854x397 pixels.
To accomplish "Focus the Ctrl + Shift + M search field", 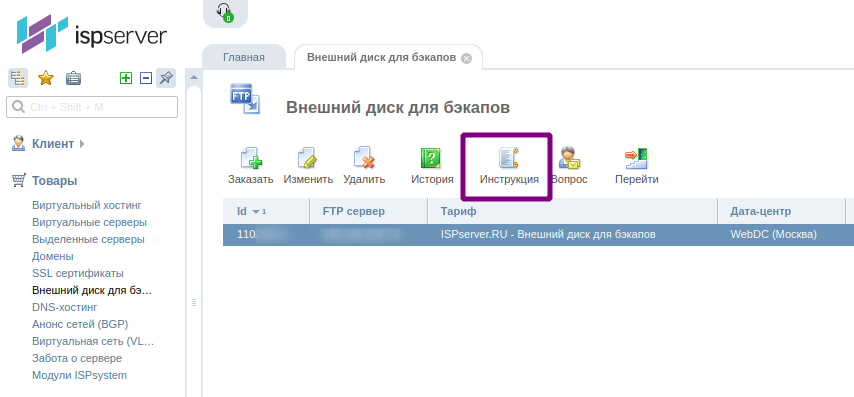I will tap(92, 107).
